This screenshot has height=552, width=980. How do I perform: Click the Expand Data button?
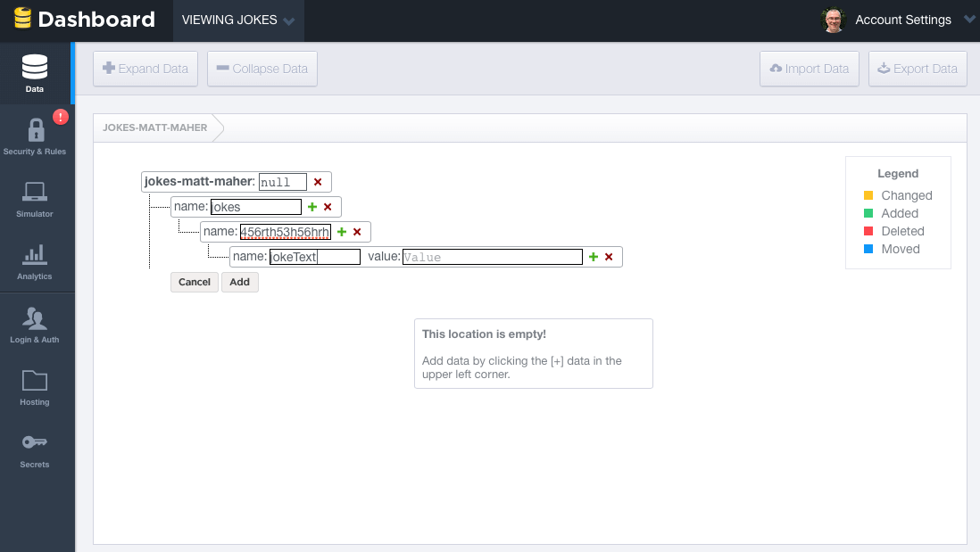pos(145,69)
